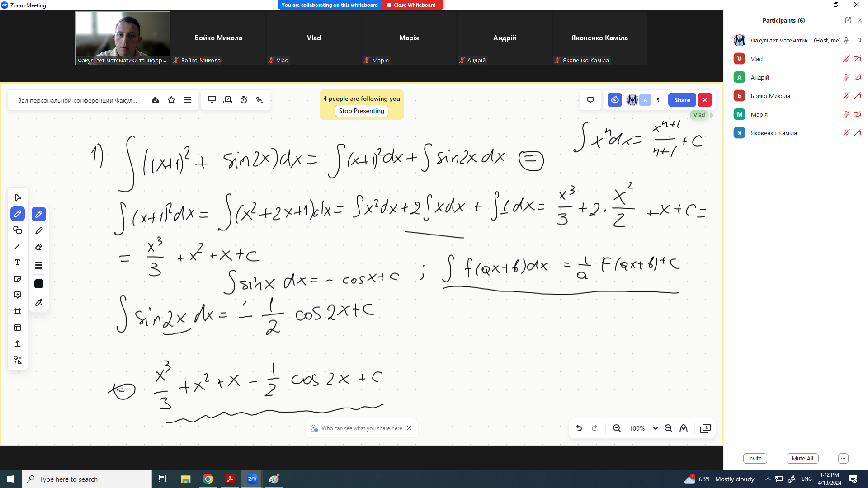Select the Text tool

[18, 263]
